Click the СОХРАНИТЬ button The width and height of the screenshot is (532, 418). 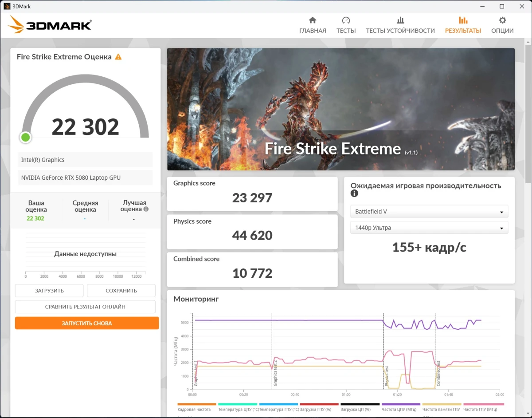[x=121, y=291]
